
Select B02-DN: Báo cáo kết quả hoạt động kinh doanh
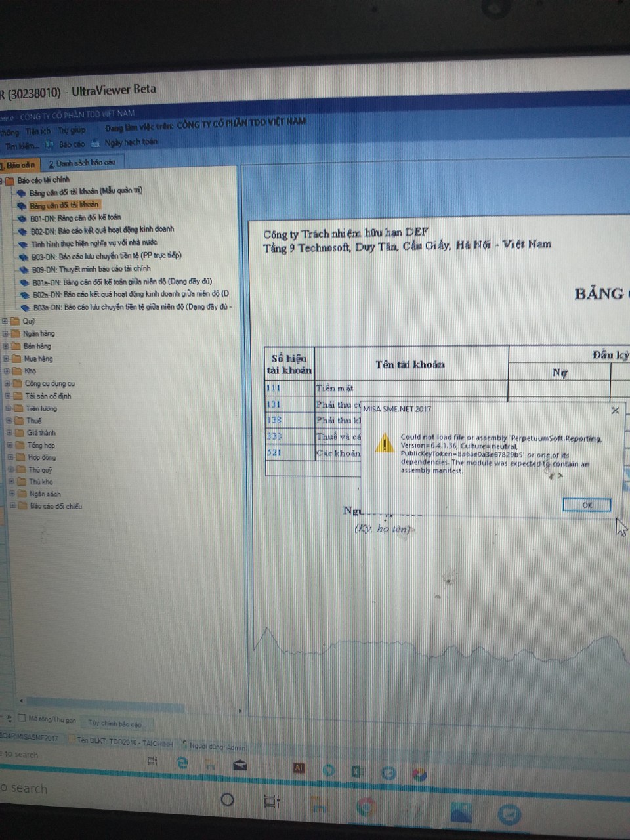coord(102,230)
